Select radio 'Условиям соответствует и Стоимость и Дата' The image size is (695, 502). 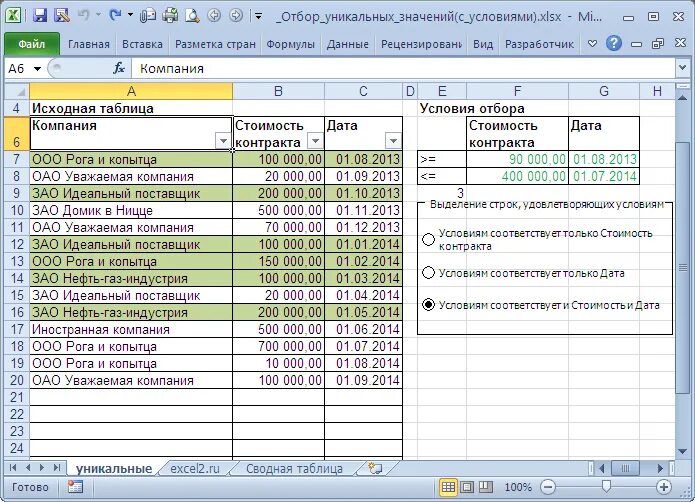pos(428,305)
